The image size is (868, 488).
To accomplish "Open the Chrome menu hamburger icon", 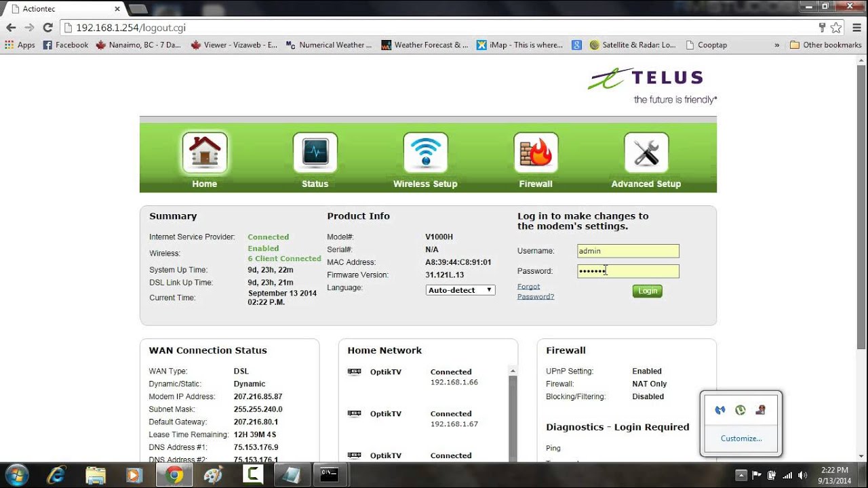I will [855, 28].
